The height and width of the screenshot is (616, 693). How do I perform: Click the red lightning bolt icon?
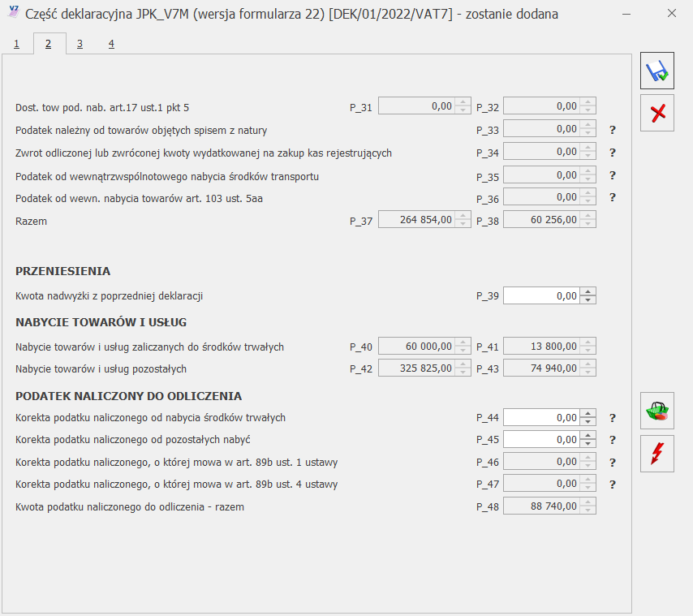657,454
